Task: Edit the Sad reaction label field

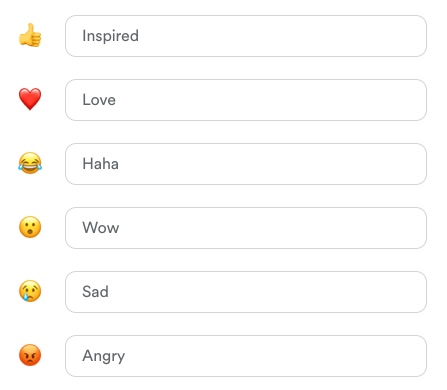Action: (246, 292)
